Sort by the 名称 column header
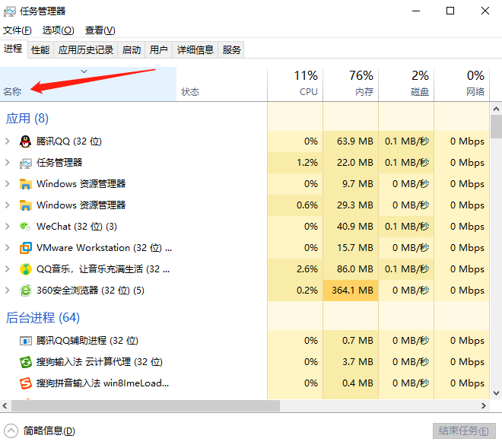The height and width of the screenshot is (448, 502). (x=88, y=84)
